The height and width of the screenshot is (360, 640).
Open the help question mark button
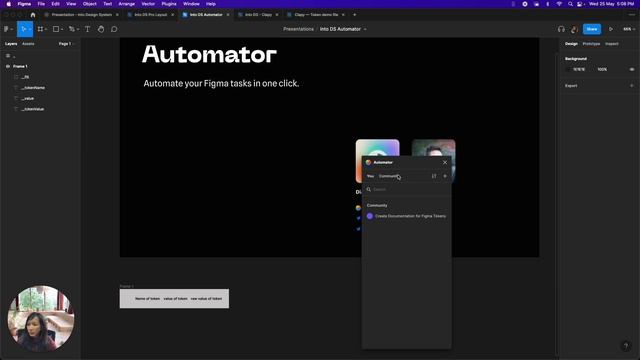pos(626,346)
